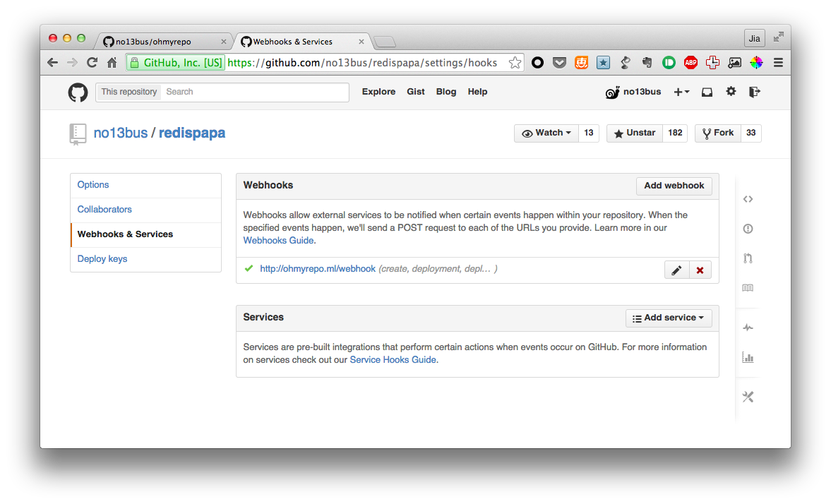Open Deploy keys in settings sidebar
Image resolution: width=831 pixels, height=504 pixels.
pos(145,259)
